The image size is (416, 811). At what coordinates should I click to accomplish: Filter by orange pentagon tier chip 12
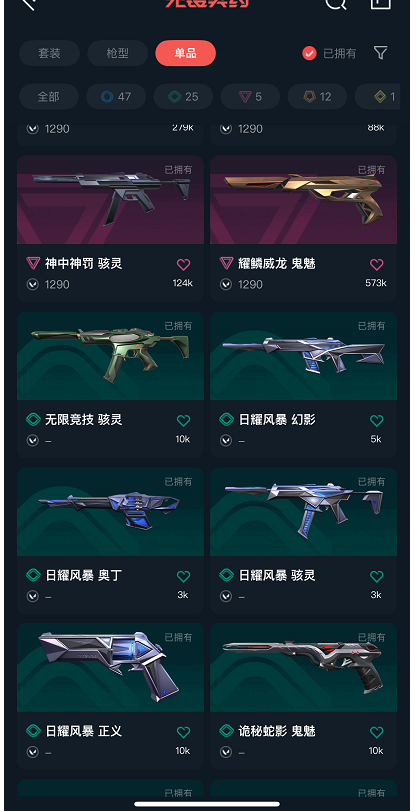click(317, 97)
